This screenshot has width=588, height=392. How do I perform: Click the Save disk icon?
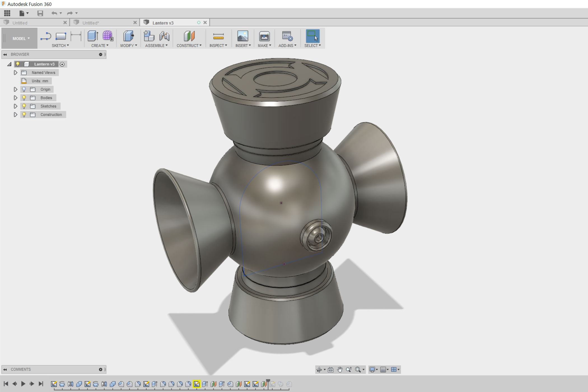pos(40,13)
